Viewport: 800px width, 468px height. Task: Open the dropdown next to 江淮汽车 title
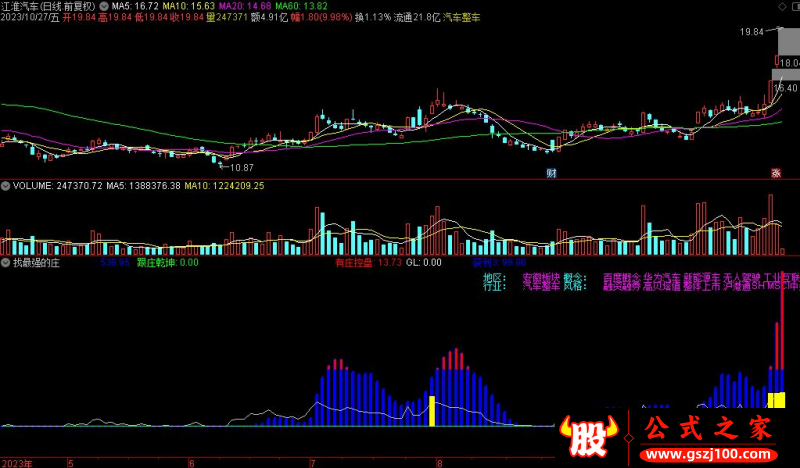tap(104, 6)
